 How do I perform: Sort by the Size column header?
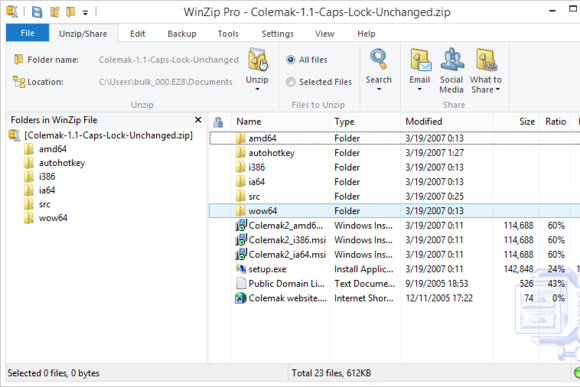[x=527, y=122]
